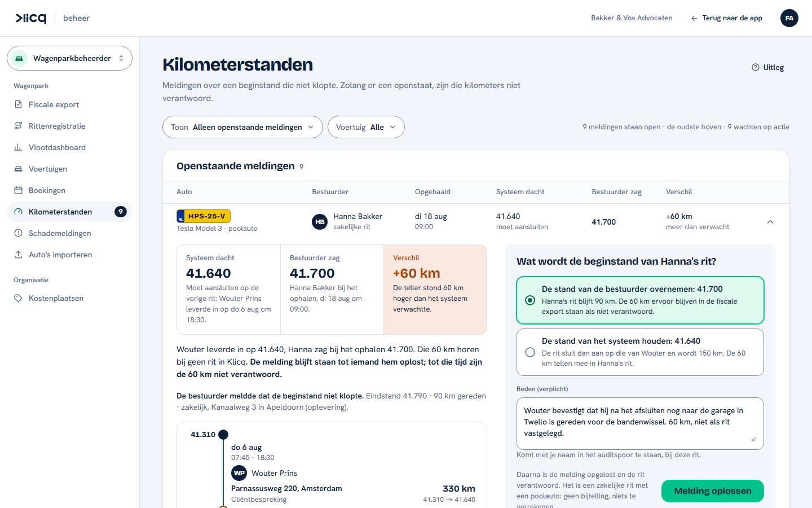Click the Klicq logo
This screenshot has height=508, width=812.
click(31, 18)
